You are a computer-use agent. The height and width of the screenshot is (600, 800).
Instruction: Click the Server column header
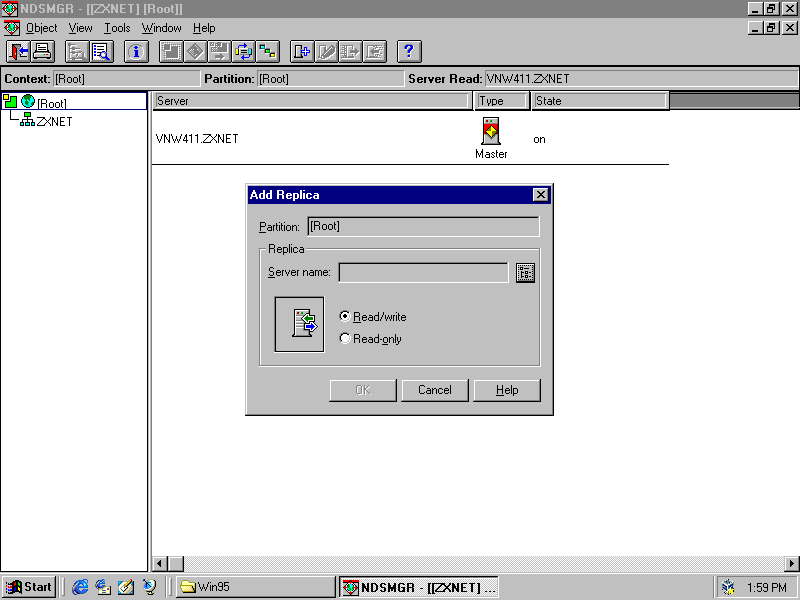point(311,101)
